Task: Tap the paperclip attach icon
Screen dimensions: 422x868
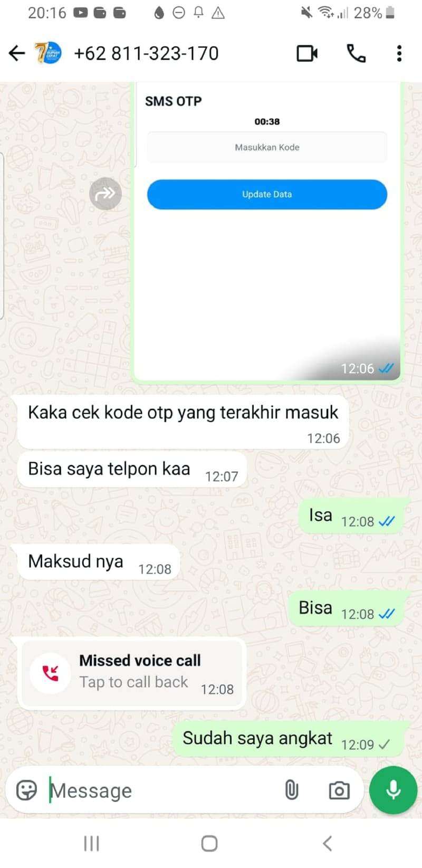Action: click(x=291, y=790)
